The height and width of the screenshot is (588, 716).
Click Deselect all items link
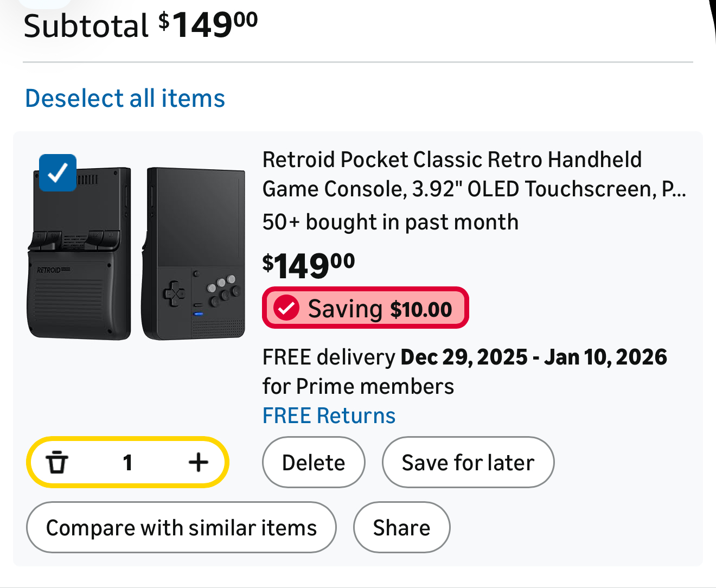tap(125, 99)
